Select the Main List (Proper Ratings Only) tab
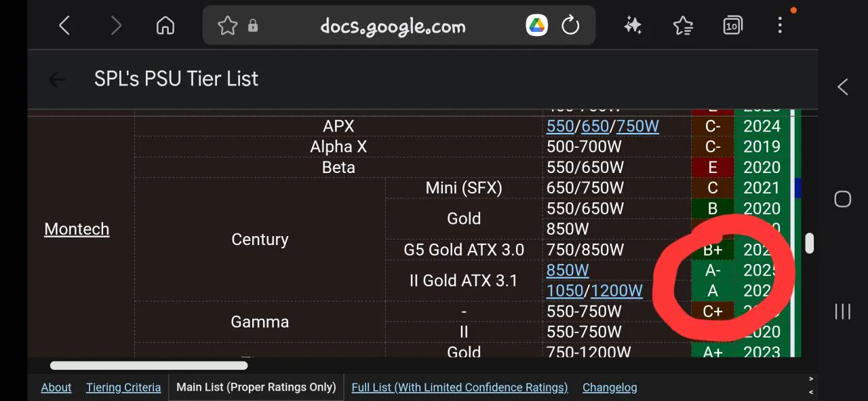This screenshot has height=401, width=868. point(256,387)
